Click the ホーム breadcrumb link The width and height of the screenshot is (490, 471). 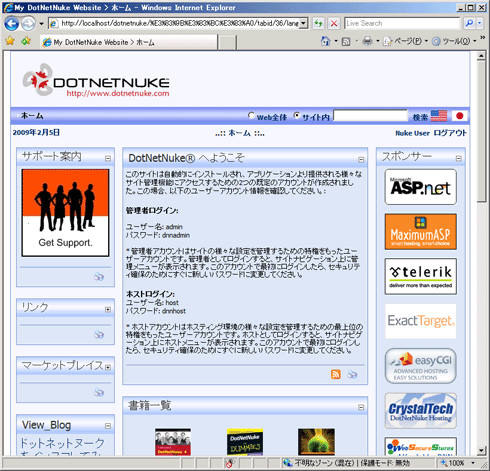pyautogui.click(x=239, y=133)
